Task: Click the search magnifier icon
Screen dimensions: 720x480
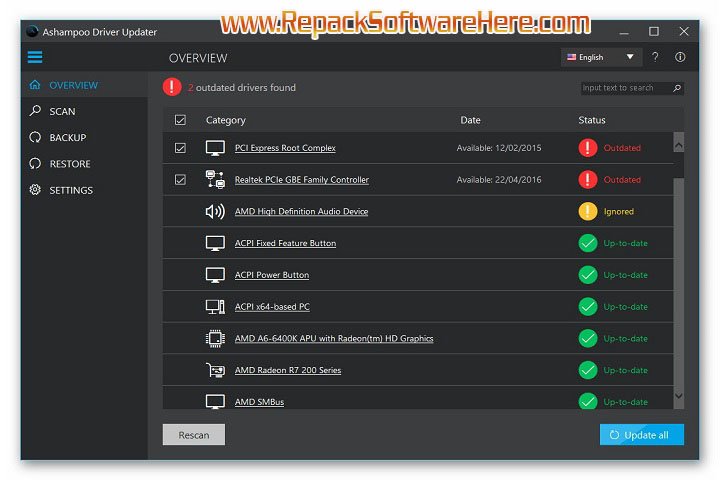Action: click(x=677, y=88)
